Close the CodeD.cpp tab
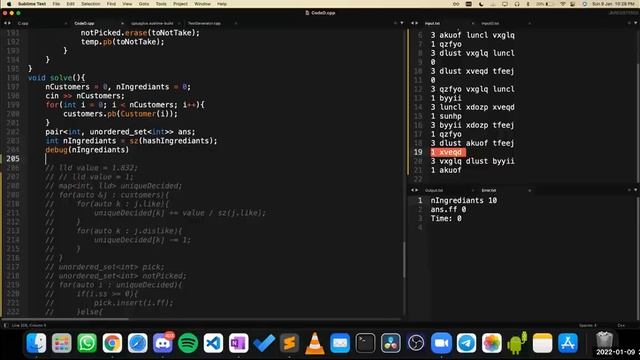640x360 pixels. tap(122, 23)
